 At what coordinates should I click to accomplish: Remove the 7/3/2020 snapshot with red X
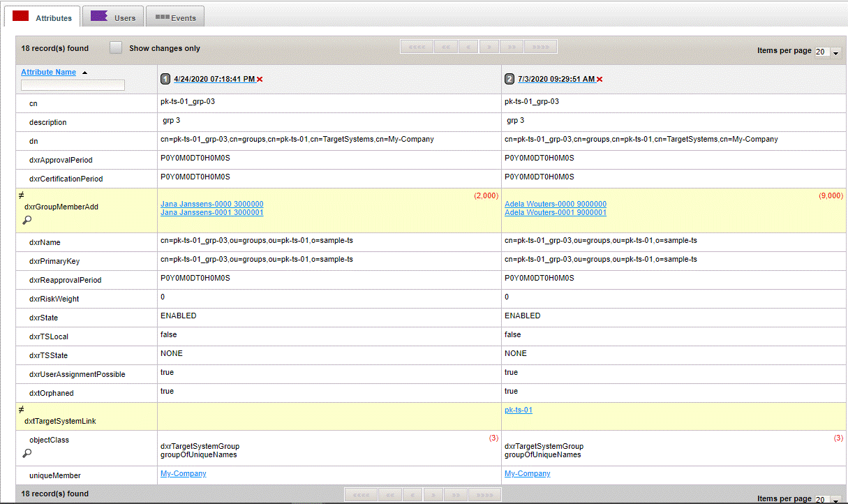click(600, 80)
